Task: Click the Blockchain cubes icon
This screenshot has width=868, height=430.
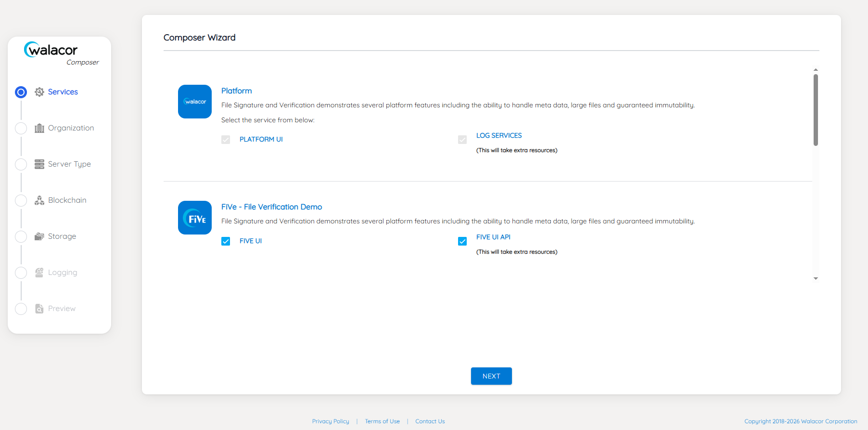Action: pos(39,200)
